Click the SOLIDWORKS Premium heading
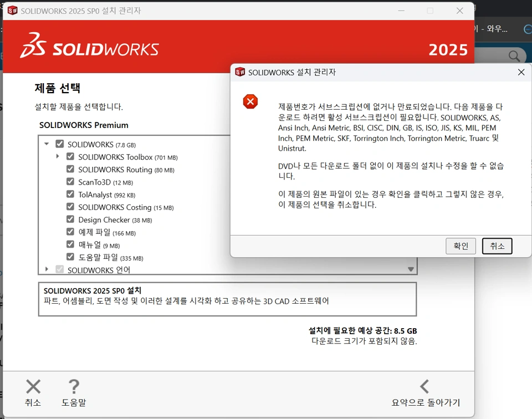The height and width of the screenshot is (419, 532). tap(84, 125)
